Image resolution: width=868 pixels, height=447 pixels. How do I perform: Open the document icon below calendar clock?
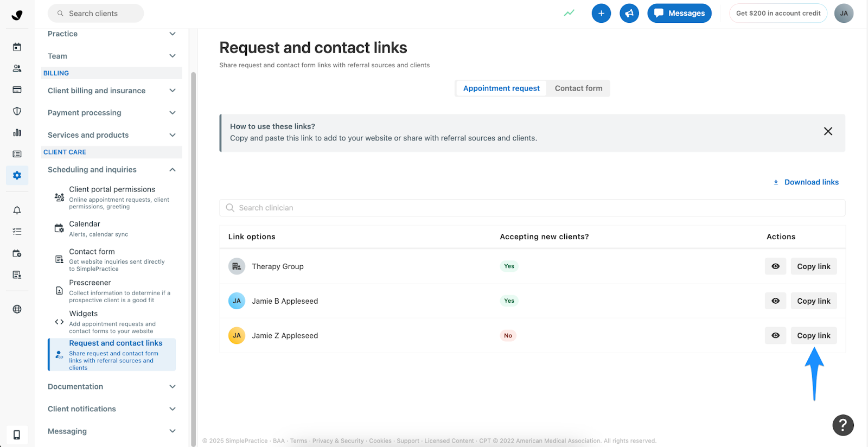click(x=17, y=274)
